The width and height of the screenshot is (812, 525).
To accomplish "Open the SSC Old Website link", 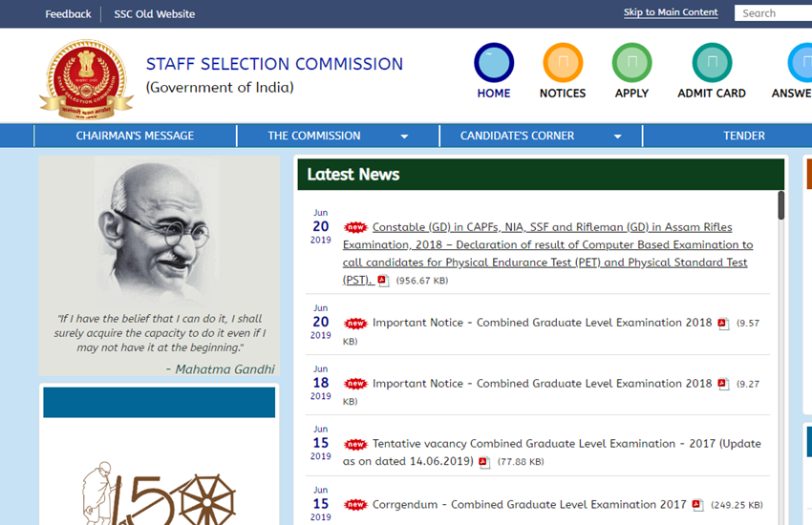I will point(154,13).
